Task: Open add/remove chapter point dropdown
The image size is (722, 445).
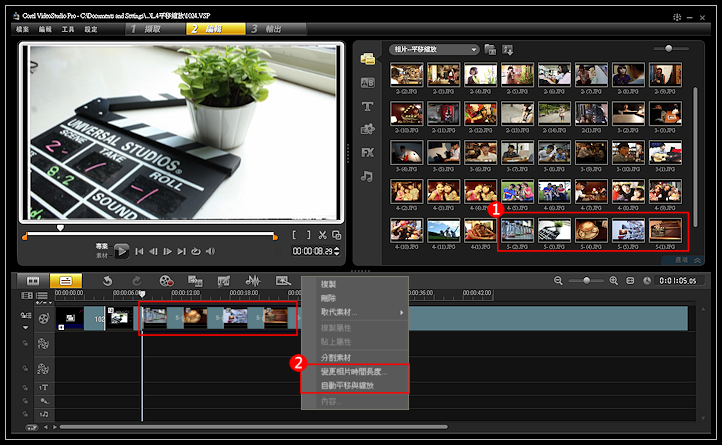Action: pos(44,303)
